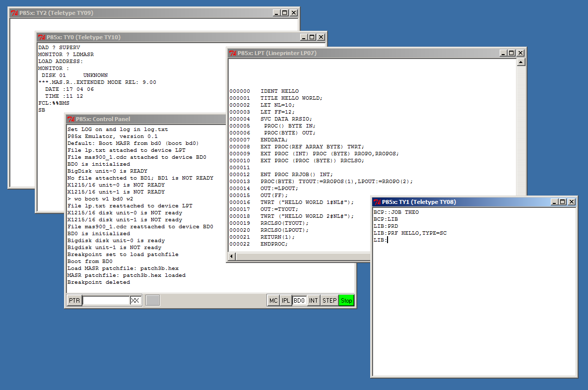Screen dimensions: 588x390
Task: Click the LPT horizontal scrollbar left arrow
Action: pyautogui.click(x=232, y=257)
